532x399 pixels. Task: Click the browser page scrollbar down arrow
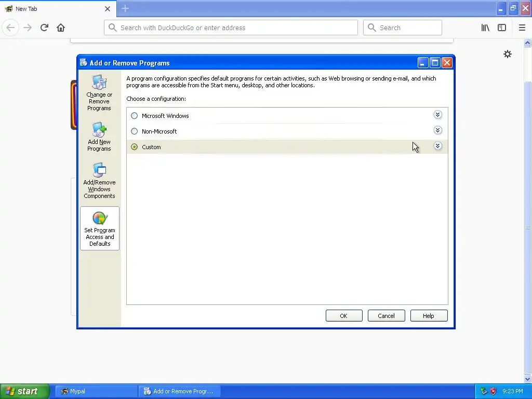[x=527, y=379]
